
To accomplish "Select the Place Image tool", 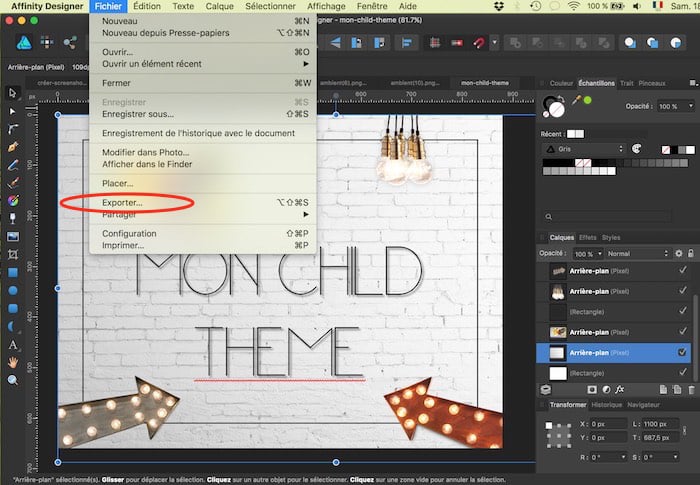I will 12,236.
